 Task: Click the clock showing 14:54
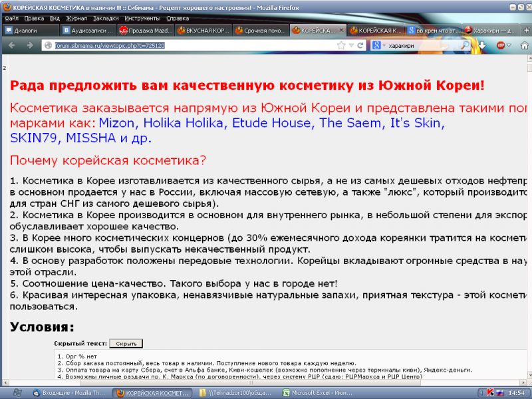click(x=516, y=393)
